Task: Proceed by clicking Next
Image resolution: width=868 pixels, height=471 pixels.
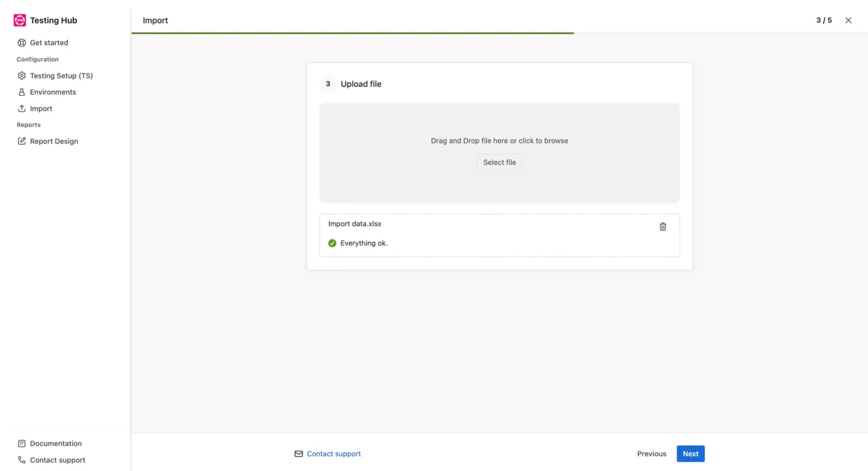Action: click(x=690, y=453)
